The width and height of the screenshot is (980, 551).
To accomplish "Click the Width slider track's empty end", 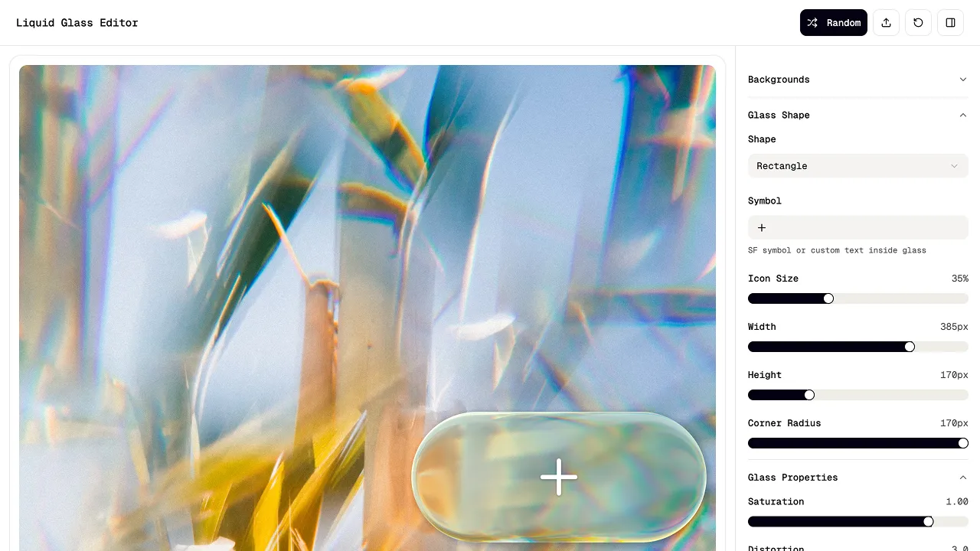I will click(942, 347).
